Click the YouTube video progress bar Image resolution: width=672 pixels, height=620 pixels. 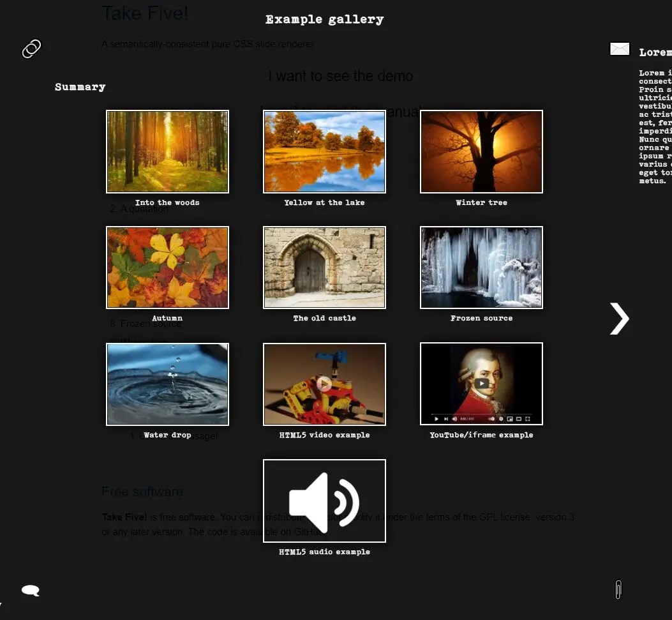pos(482,414)
